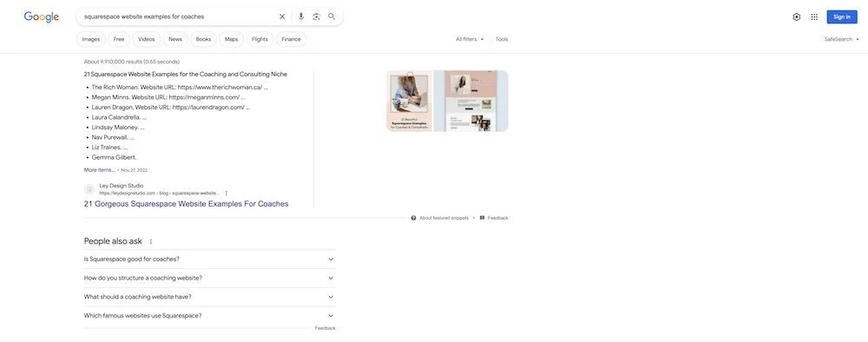Open the pink featured snippet thumbnail image
The height and width of the screenshot is (342, 868).
(409, 101)
